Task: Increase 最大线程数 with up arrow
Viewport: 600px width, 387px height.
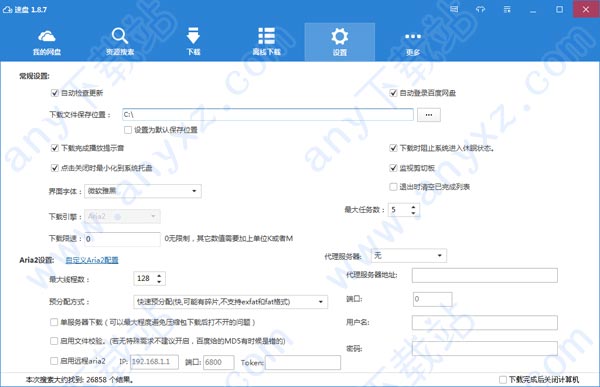Action: (x=159, y=275)
